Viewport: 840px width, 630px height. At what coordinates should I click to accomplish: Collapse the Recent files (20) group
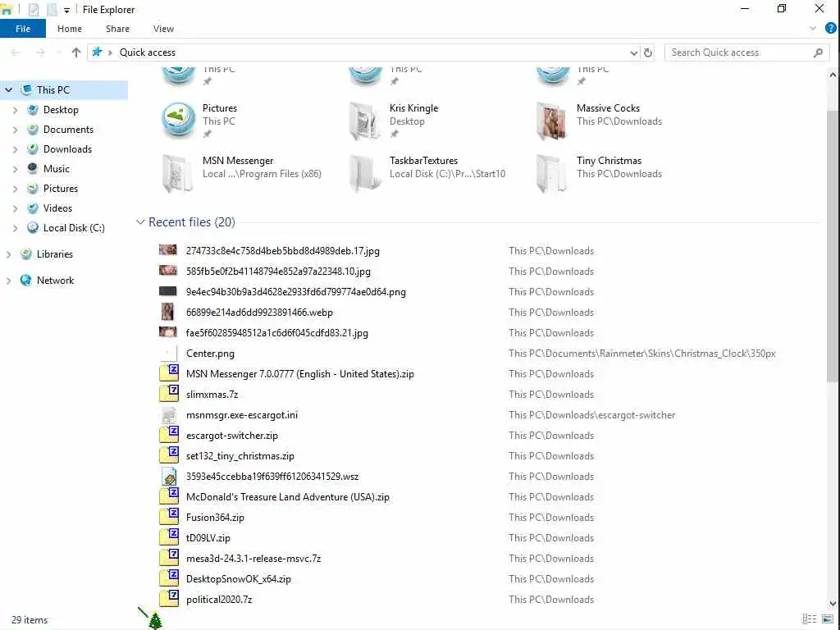[x=140, y=221]
